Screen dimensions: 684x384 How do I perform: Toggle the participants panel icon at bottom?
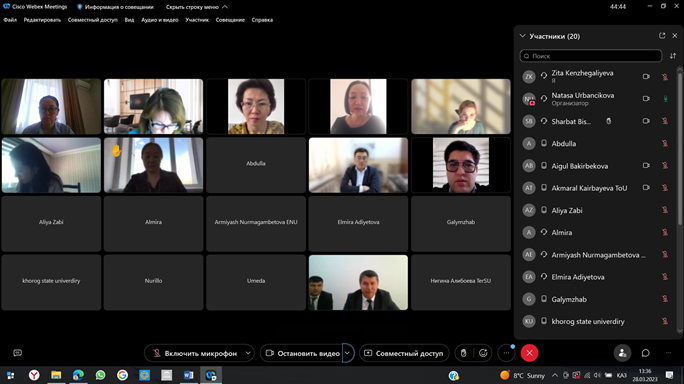pyautogui.click(x=622, y=353)
